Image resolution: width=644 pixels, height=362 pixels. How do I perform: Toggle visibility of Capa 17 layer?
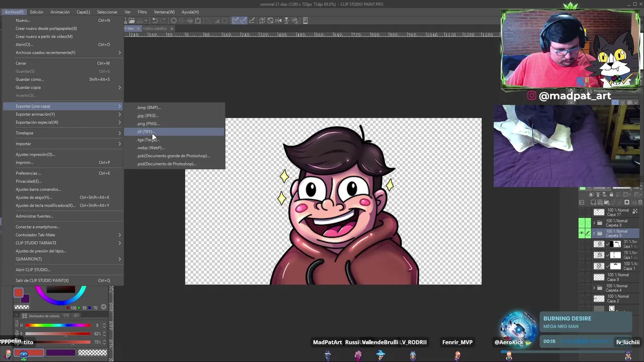tap(582, 212)
